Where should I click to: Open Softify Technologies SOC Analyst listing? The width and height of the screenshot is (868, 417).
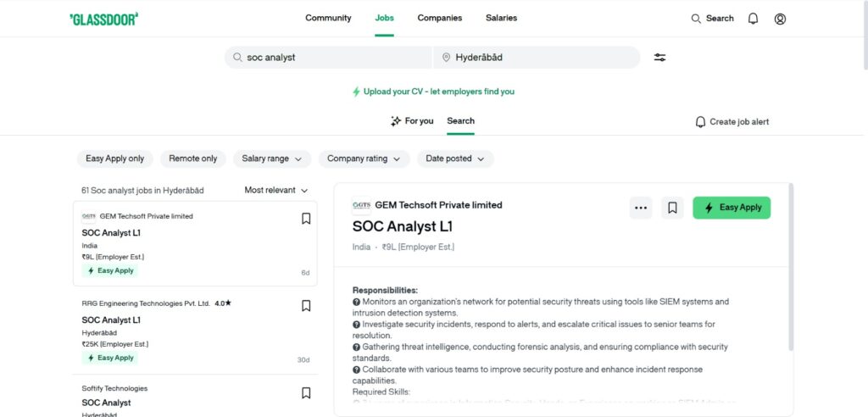[106, 403]
